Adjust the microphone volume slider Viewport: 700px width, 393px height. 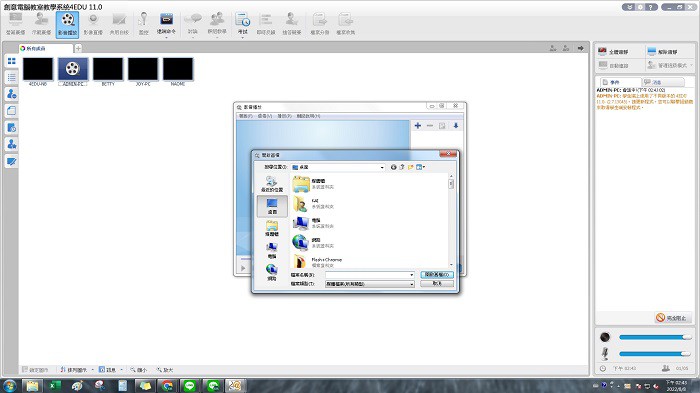point(655,354)
